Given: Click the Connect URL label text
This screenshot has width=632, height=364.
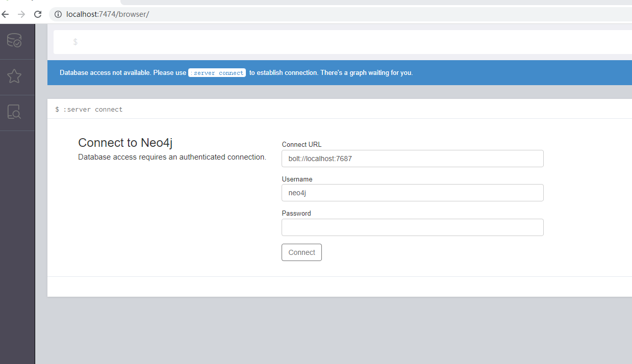Looking at the screenshot, I should point(301,144).
